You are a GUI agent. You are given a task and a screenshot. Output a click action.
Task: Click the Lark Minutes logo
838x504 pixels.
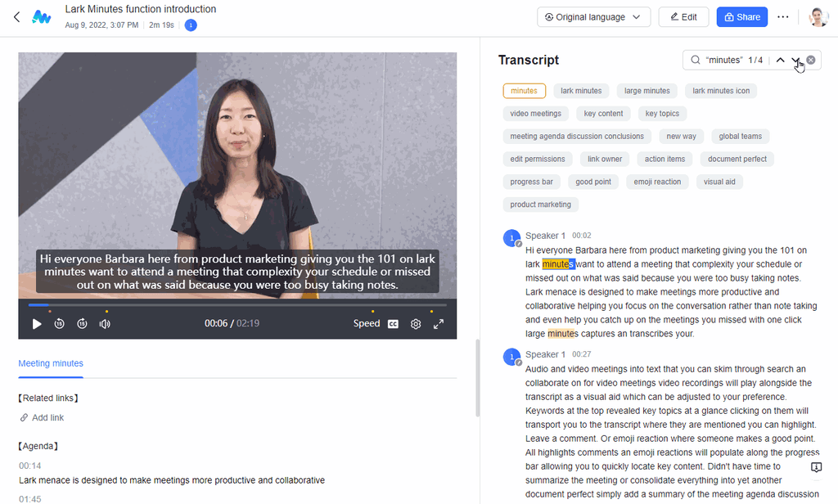click(42, 16)
